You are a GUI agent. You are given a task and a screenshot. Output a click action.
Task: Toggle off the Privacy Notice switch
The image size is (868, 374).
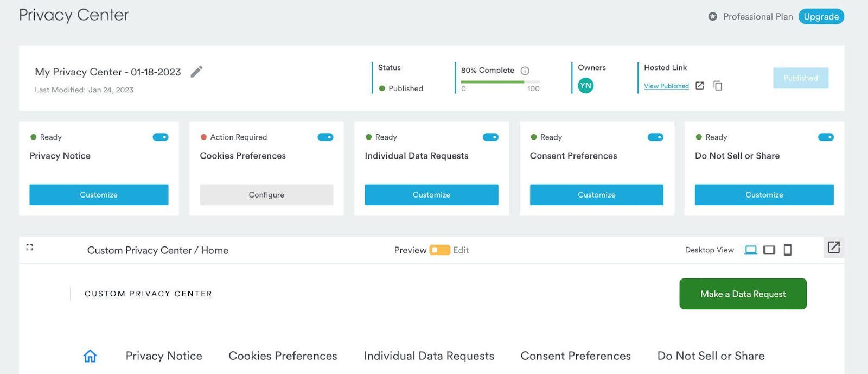point(161,137)
